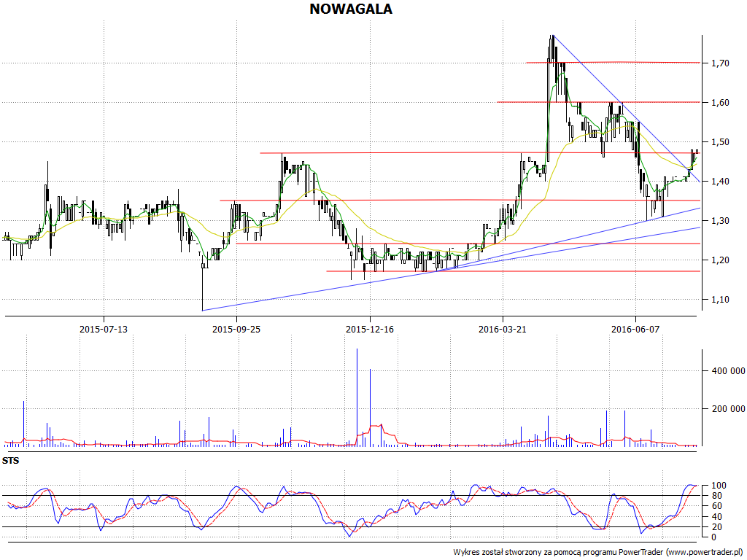The image size is (747, 560).
Task: Click the 1,30 price axis label
Action: (x=720, y=220)
